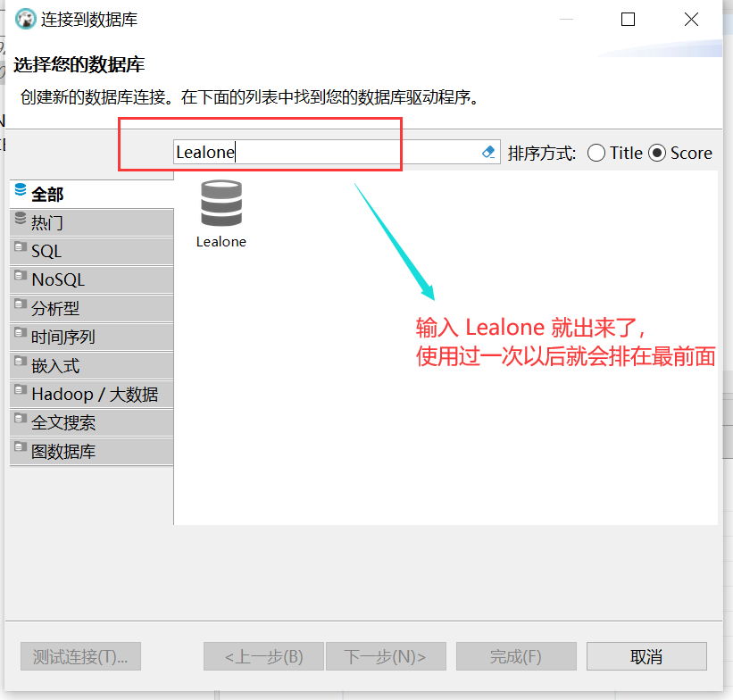
Task: Click the Hadoop / 大数据 category icon
Action: 19,393
